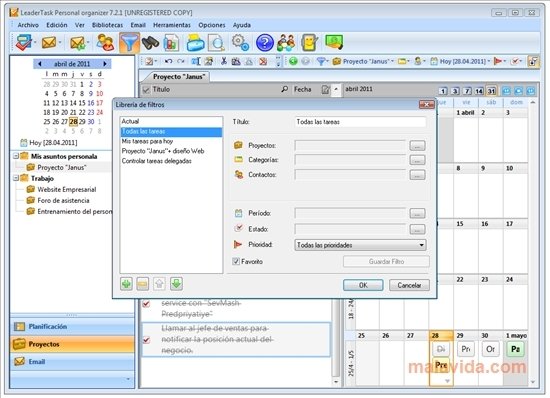
Task: Click OK in the filter library dialog
Action: pyautogui.click(x=363, y=285)
